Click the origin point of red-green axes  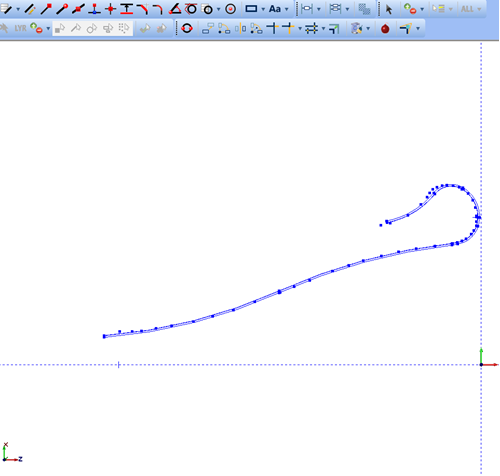[x=481, y=365]
